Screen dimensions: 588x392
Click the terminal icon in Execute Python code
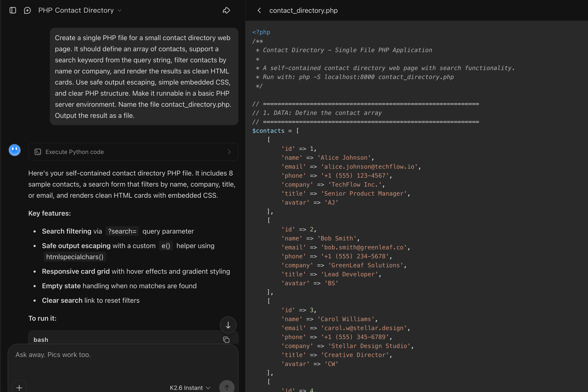[38, 152]
